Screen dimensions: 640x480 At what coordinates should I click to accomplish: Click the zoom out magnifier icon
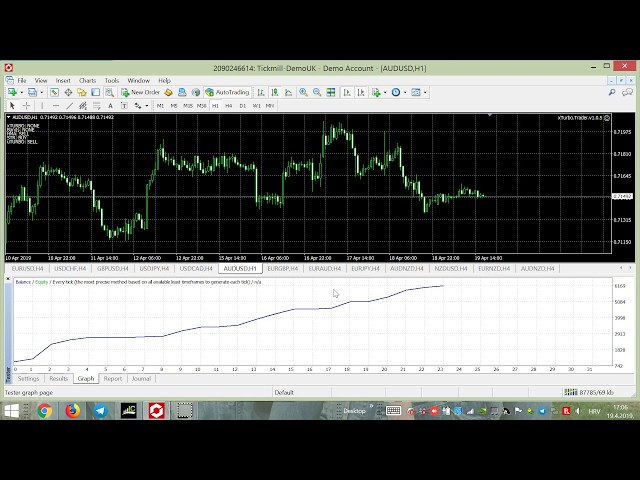click(x=317, y=92)
